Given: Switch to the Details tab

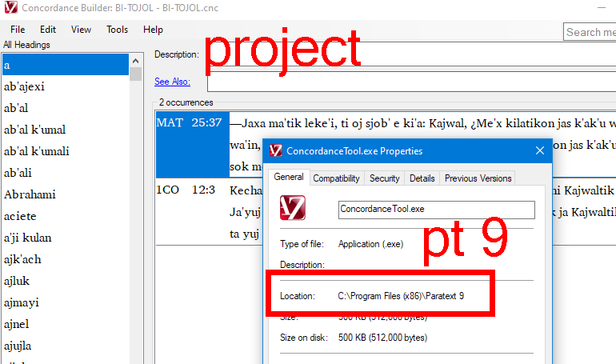Looking at the screenshot, I should pyautogui.click(x=422, y=178).
